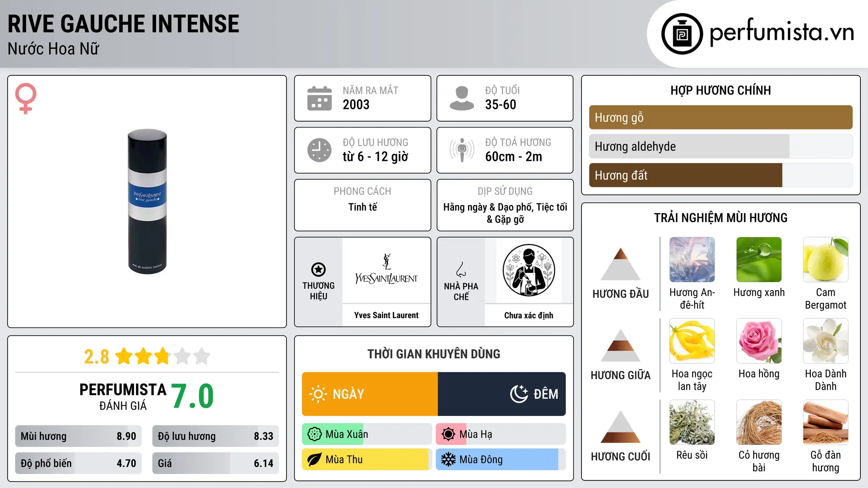Click the longevity value từ 6 - 12 giờ
The image size is (868, 488).
coord(375,157)
